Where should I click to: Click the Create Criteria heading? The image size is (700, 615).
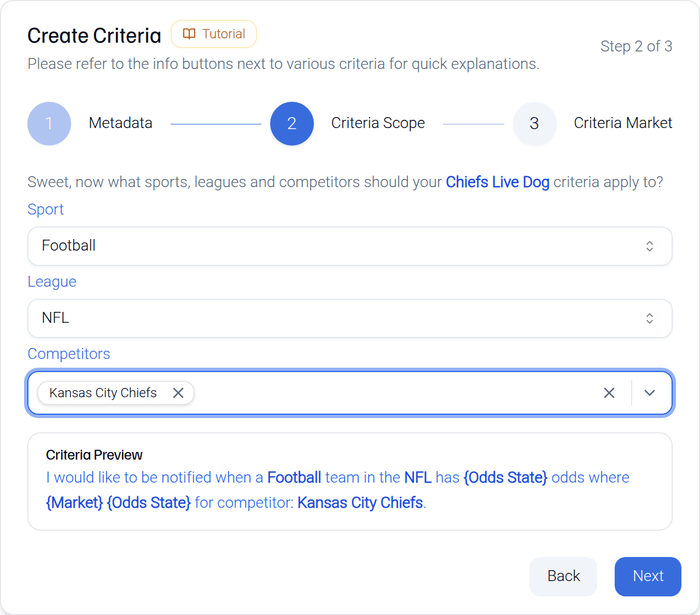click(95, 36)
